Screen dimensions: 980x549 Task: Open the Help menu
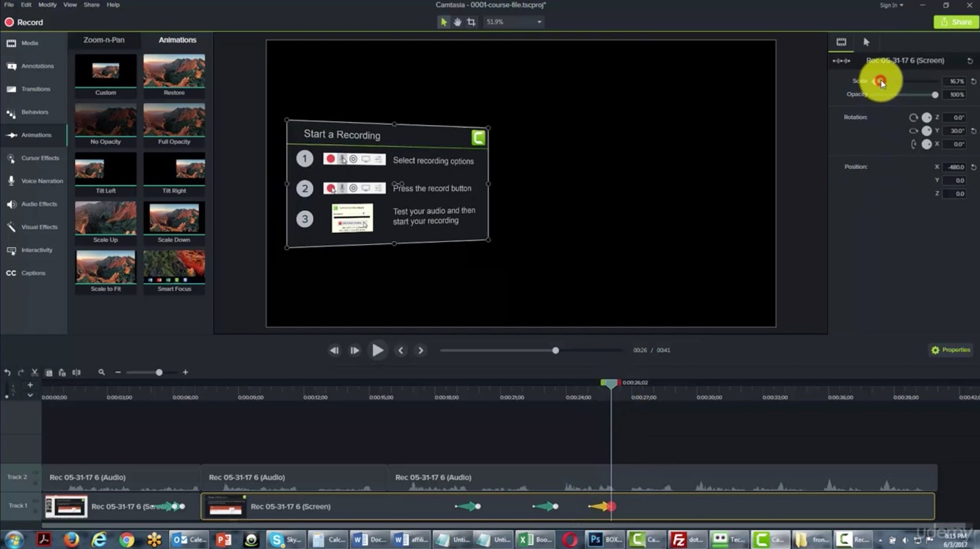113,5
